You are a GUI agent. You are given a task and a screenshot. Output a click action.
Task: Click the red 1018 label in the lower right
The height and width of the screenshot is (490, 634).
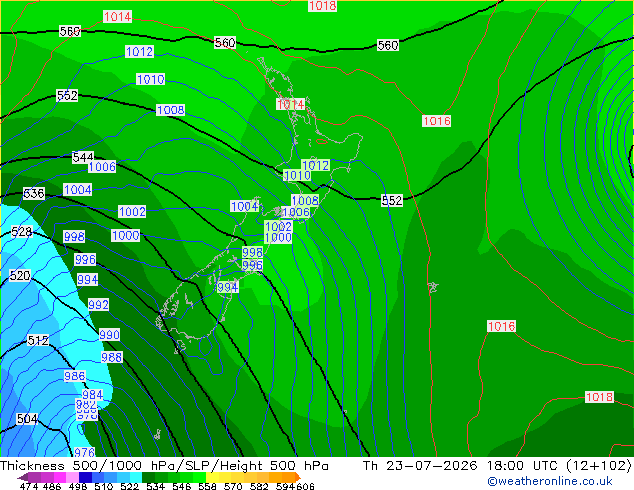click(599, 397)
